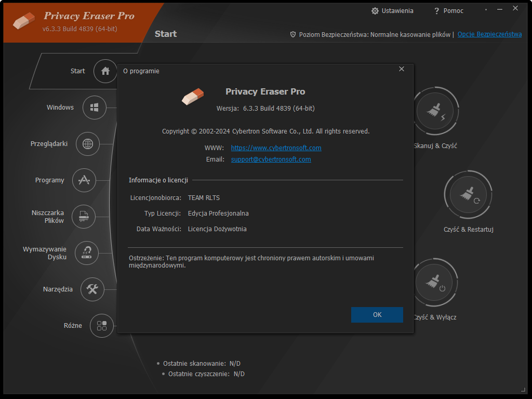Viewport: 532px width, 399px height.
Task: Select Niszczarka Plików sidebar label
Action: [x=47, y=217]
